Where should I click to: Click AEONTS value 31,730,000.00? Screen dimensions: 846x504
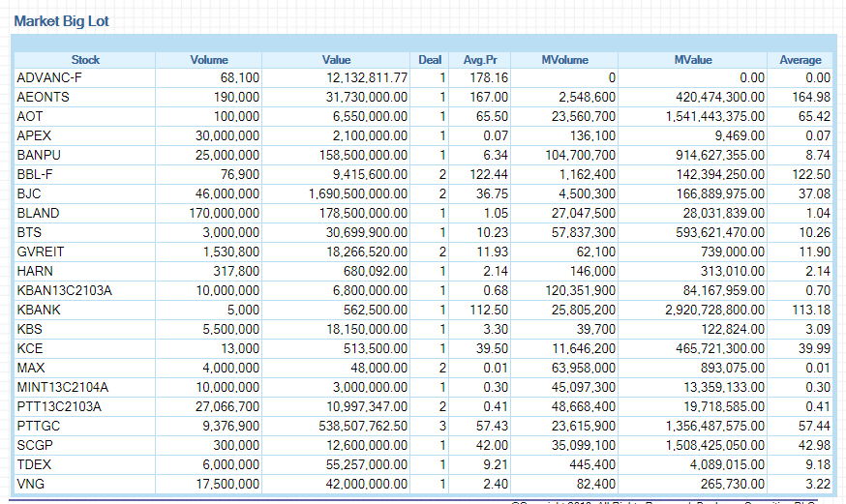coord(367,97)
